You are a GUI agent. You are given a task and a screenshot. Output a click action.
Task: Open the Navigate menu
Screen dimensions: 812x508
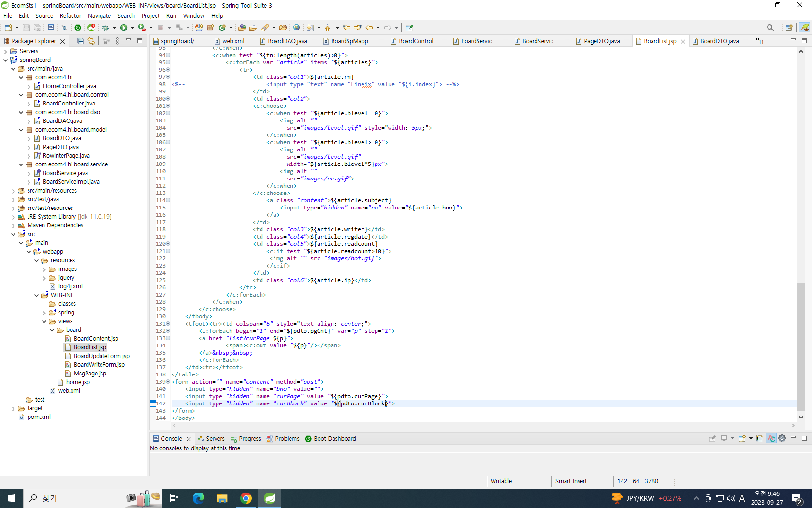point(99,15)
